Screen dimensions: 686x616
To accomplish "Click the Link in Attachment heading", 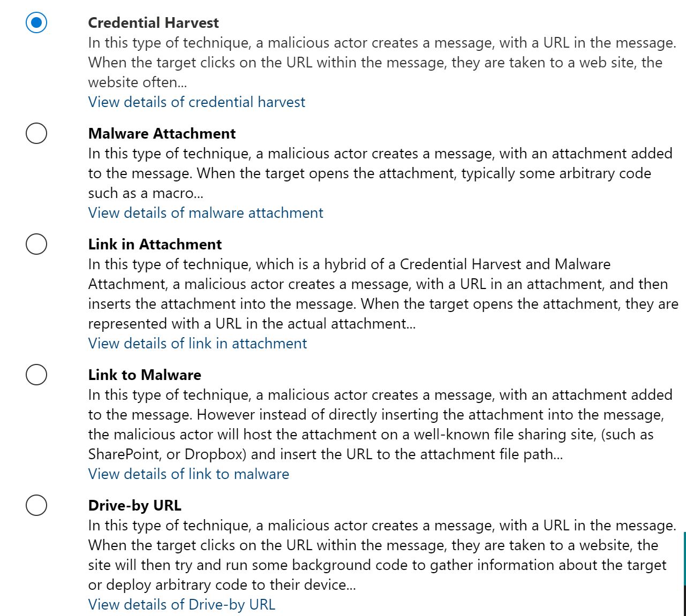I will pyautogui.click(x=155, y=245).
